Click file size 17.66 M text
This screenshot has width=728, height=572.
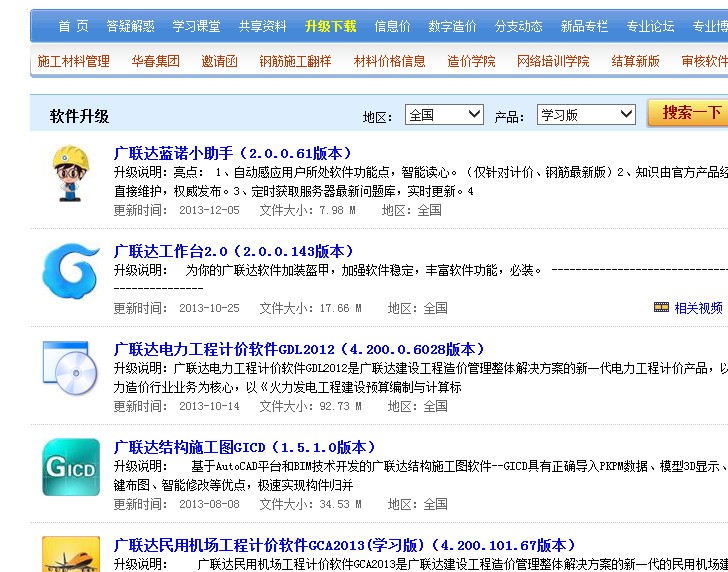[x=340, y=308]
